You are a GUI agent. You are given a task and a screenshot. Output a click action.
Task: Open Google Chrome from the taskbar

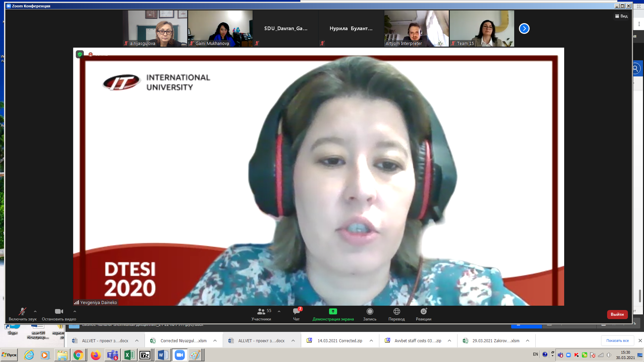[x=78, y=355]
